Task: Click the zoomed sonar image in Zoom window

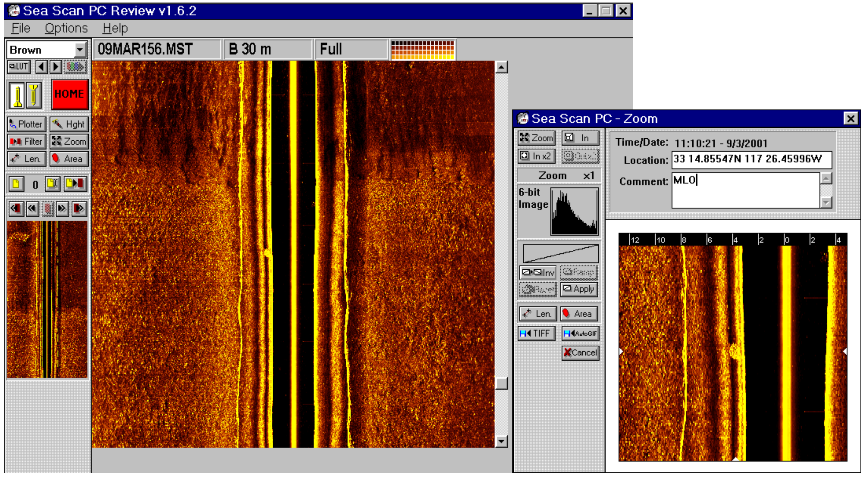Action: point(733,353)
